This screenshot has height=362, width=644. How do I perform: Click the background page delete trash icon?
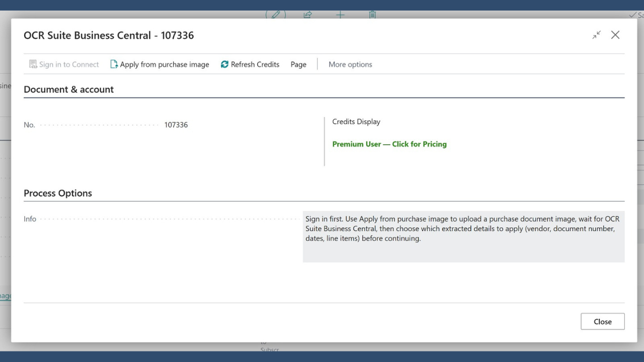[372, 15]
